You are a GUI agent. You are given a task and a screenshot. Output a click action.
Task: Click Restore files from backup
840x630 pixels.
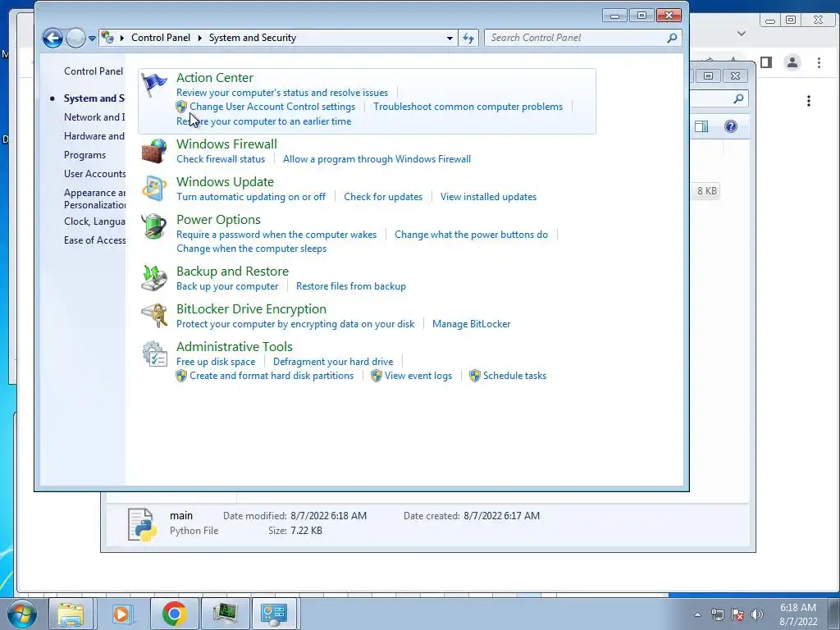tap(351, 286)
